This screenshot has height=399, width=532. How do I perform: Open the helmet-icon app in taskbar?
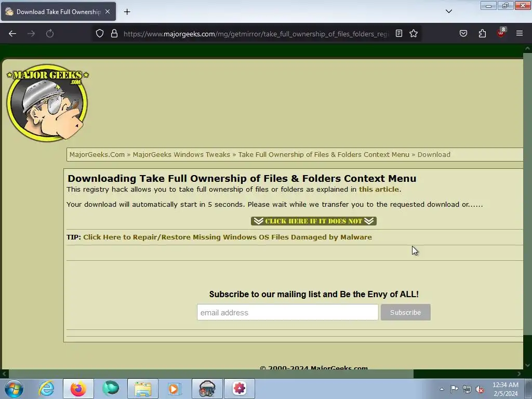tap(207, 389)
